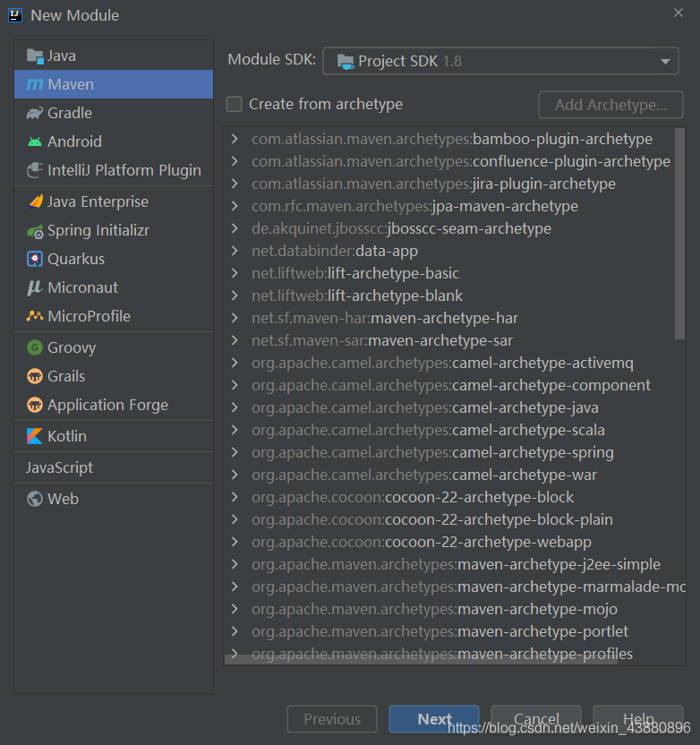700x745 pixels.
Task: Click the Groovy green icon
Action: [x=35, y=347]
